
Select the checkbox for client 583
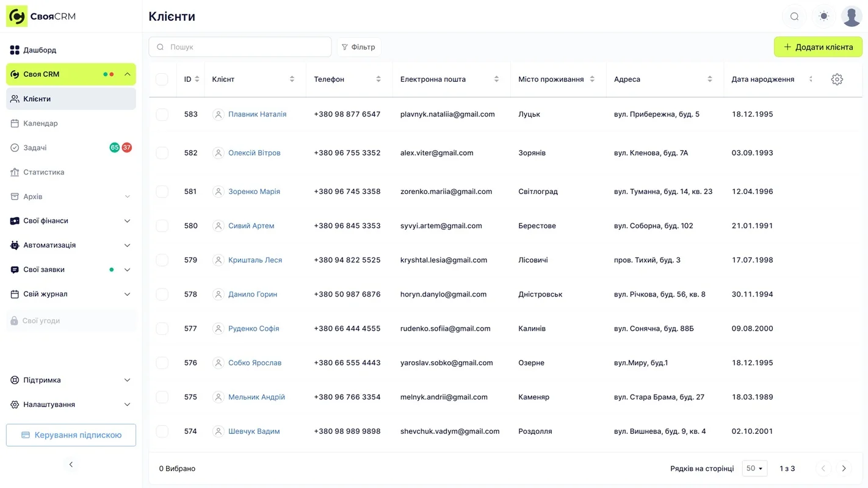tap(162, 115)
